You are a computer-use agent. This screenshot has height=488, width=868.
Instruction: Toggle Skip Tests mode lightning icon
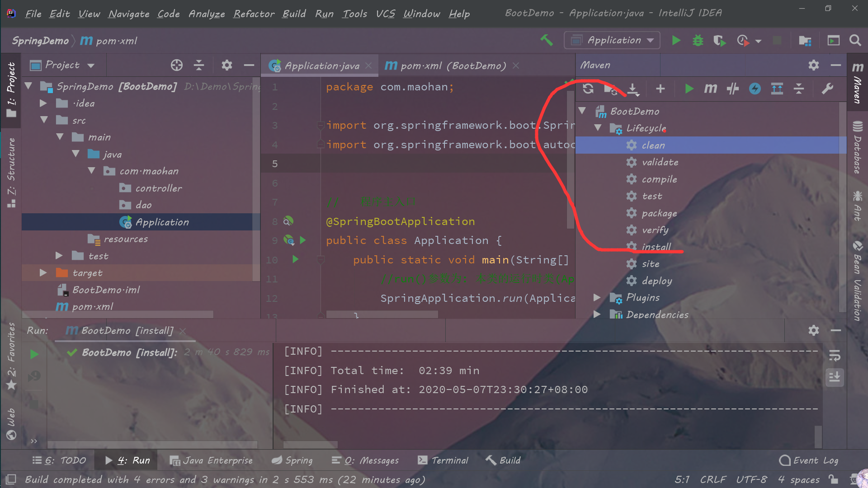[x=755, y=89]
